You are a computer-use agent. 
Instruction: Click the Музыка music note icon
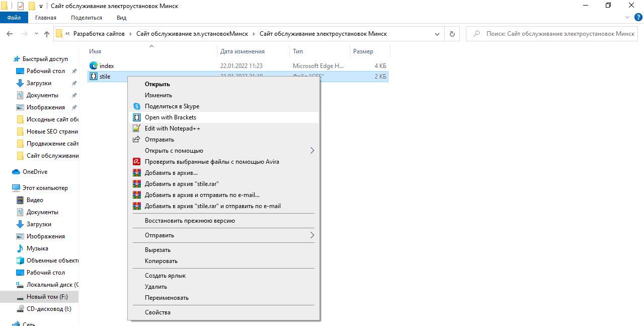click(x=20, y=248)
